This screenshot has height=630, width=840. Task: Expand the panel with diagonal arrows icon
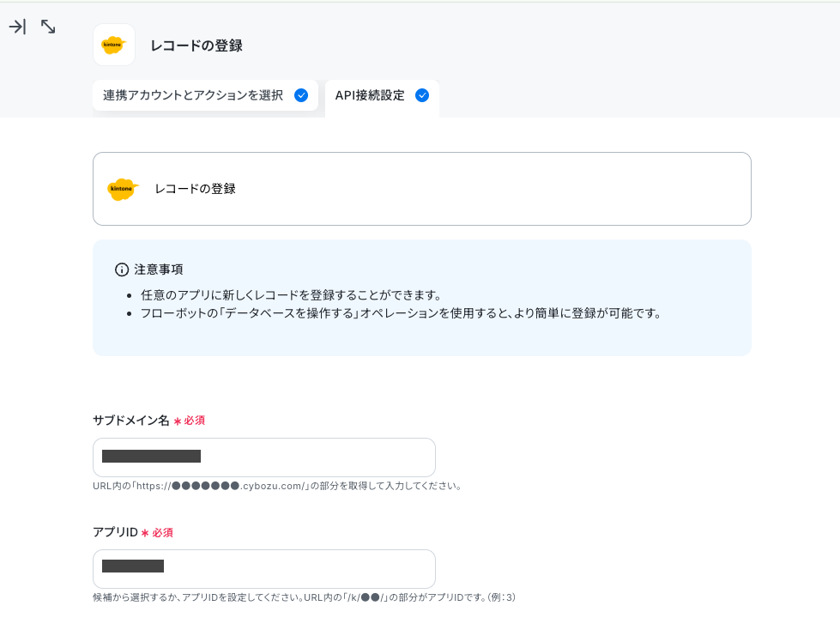coord(48,27)
